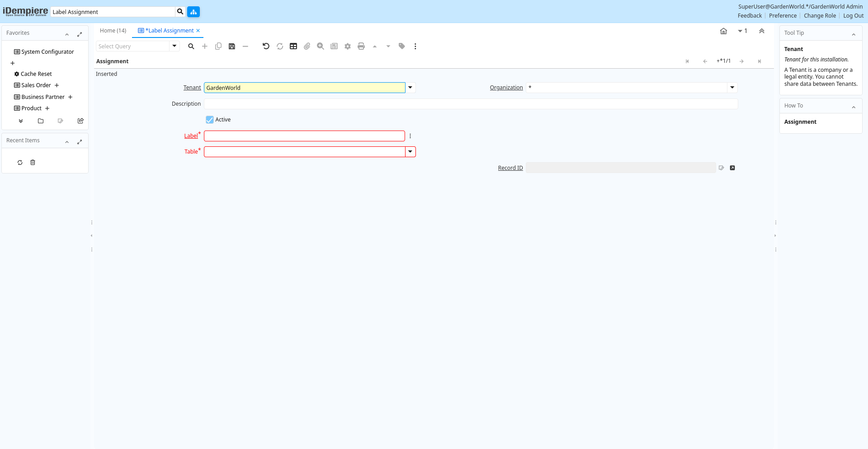The image size is (868, 449).
Task: Toggle grid view in the toolbar
Action: pyautogui.click(x=293, y=46)
